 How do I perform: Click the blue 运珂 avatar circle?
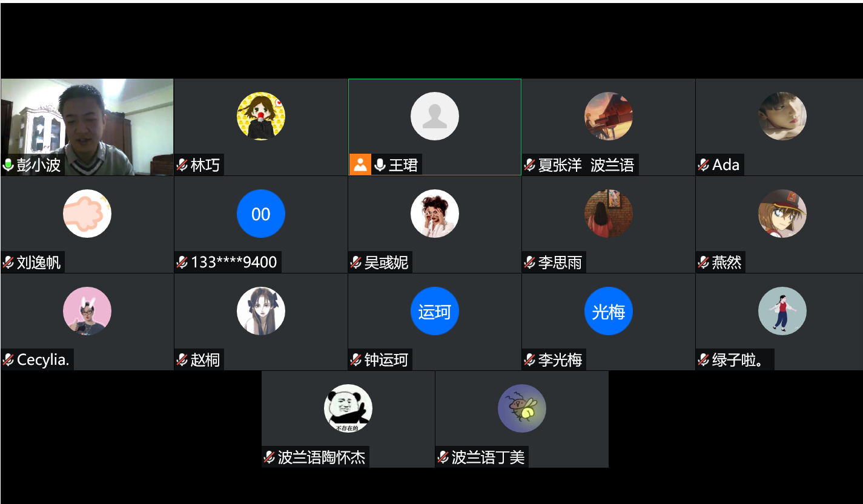point(435,311)
